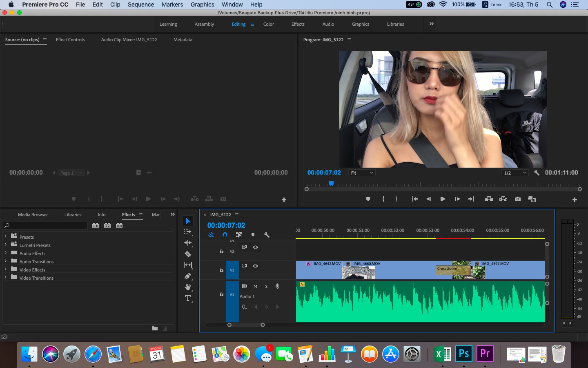The height and width of the screenshot is (368, 588).
Task: Solo the Audio 1 track
Action: coord(266,286)
